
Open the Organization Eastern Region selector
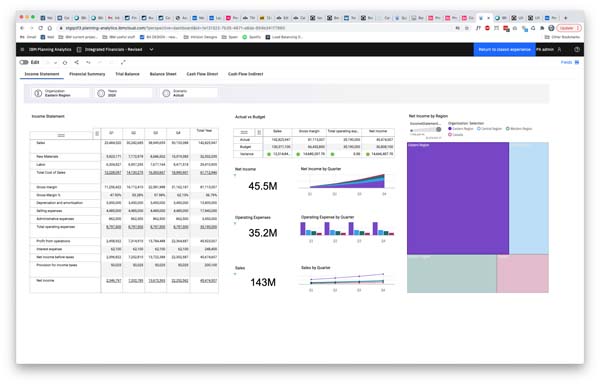click(61, 93)
